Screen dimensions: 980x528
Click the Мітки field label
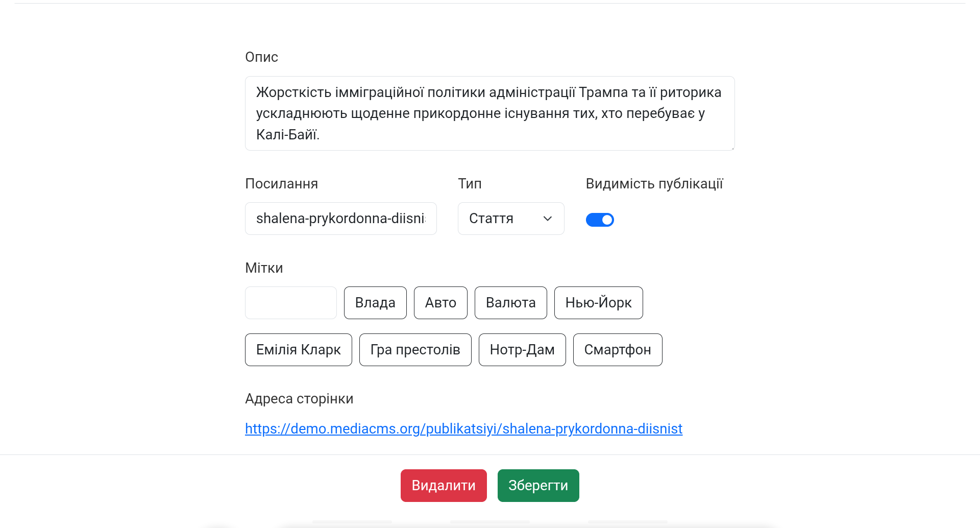(x=264, y=268)
